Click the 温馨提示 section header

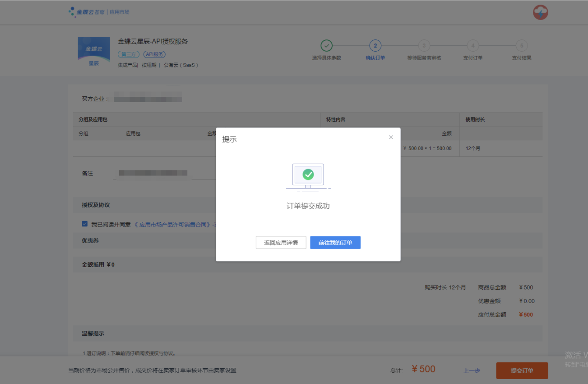pyautogui.click(x=307, y=334)
